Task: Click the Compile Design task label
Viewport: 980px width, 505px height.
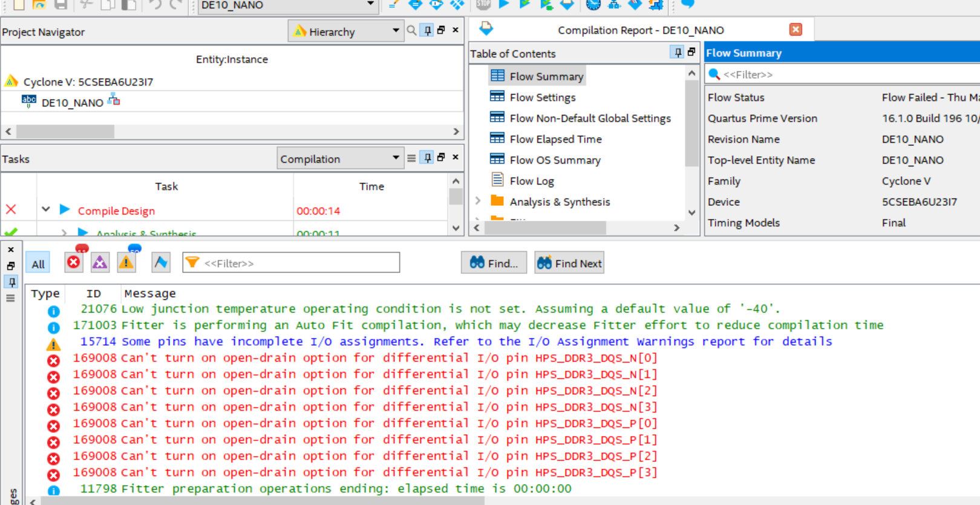Action: tap(116, 211)
